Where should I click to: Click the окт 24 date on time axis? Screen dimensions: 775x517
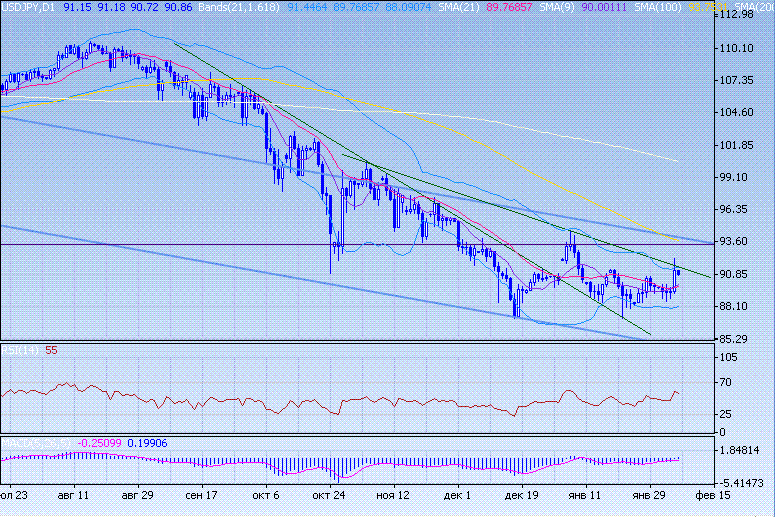[x=328, y=495]
